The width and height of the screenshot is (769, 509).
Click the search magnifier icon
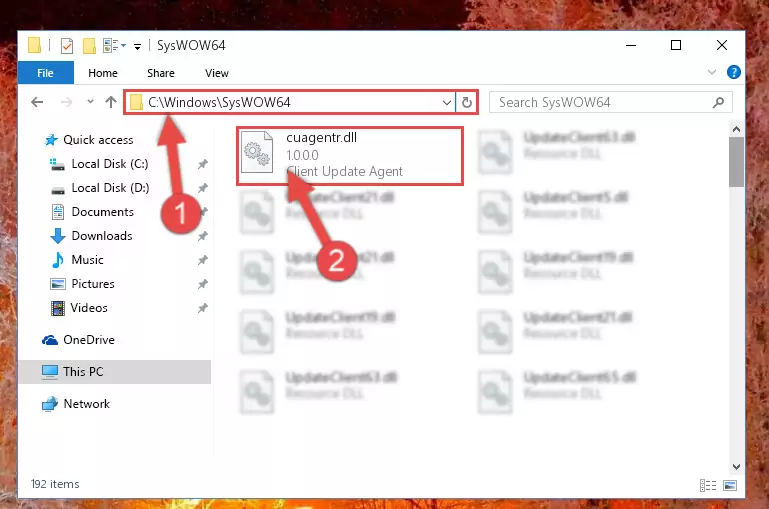718,102
